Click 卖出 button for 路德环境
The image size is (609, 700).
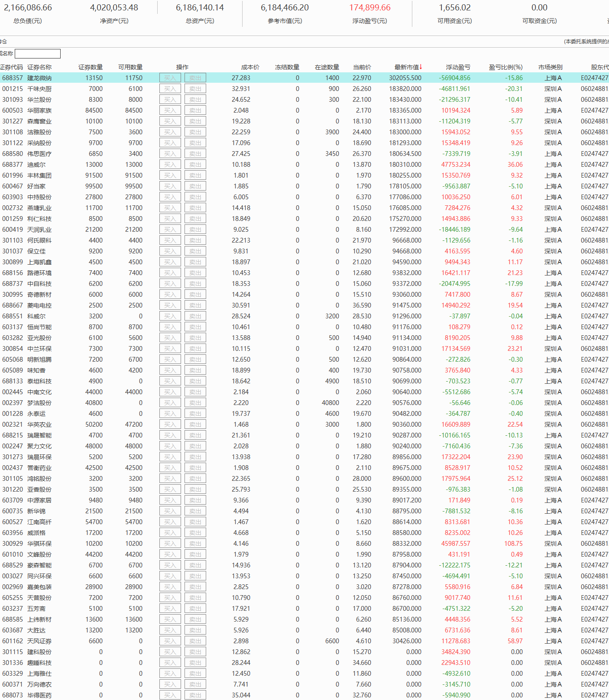pos(195,273)
